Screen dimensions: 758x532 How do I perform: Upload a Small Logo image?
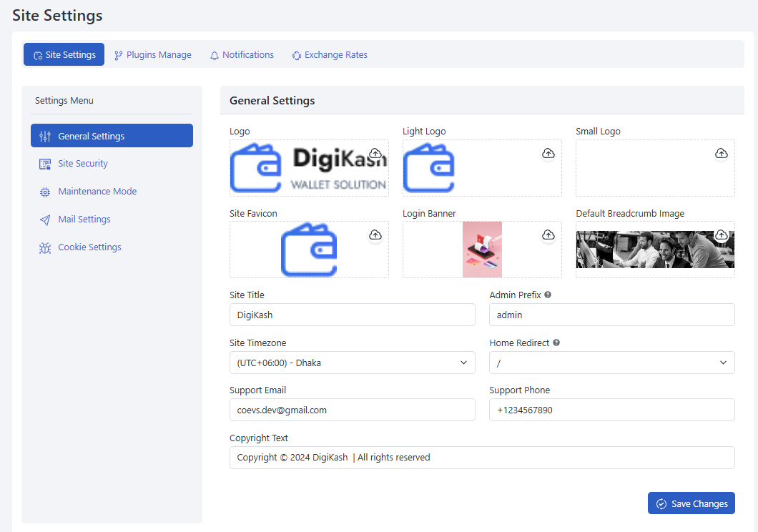721,153
